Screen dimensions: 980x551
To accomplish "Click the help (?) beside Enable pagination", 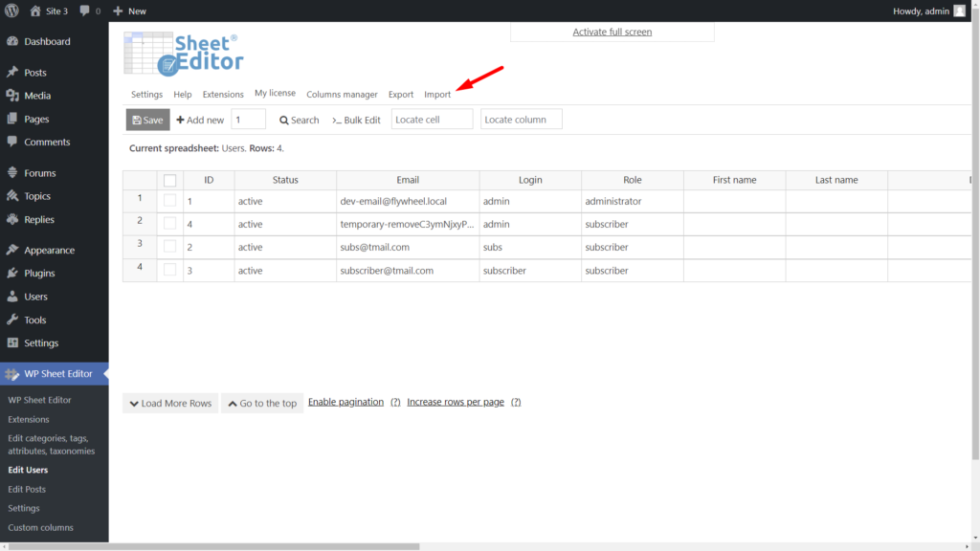I will click(395, 402).
